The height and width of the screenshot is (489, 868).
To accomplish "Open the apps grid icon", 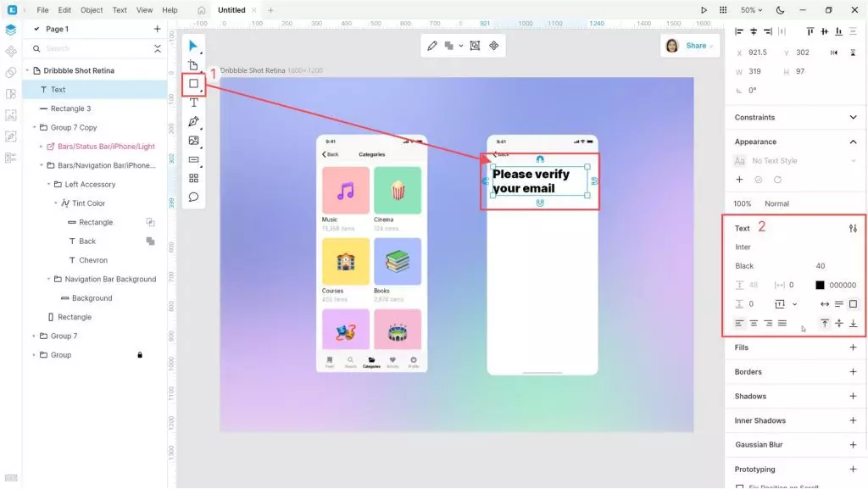I will (x=723, y=10).
